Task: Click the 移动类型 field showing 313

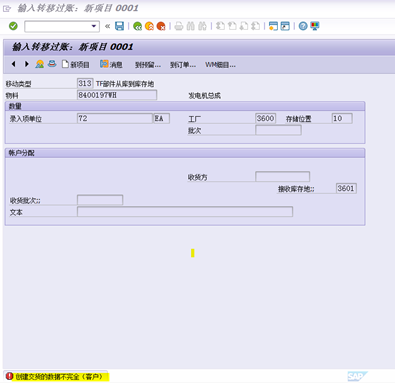Action: pyautogui.click(x=85, y=83)
